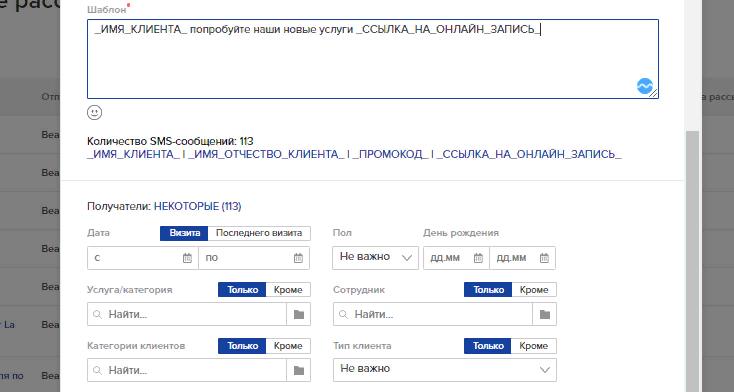Viewport: 734px width, 392px height.
Task: Set Тип клиента filter to 'Только'
Action: pyautogui.click(x=488, y=346)
